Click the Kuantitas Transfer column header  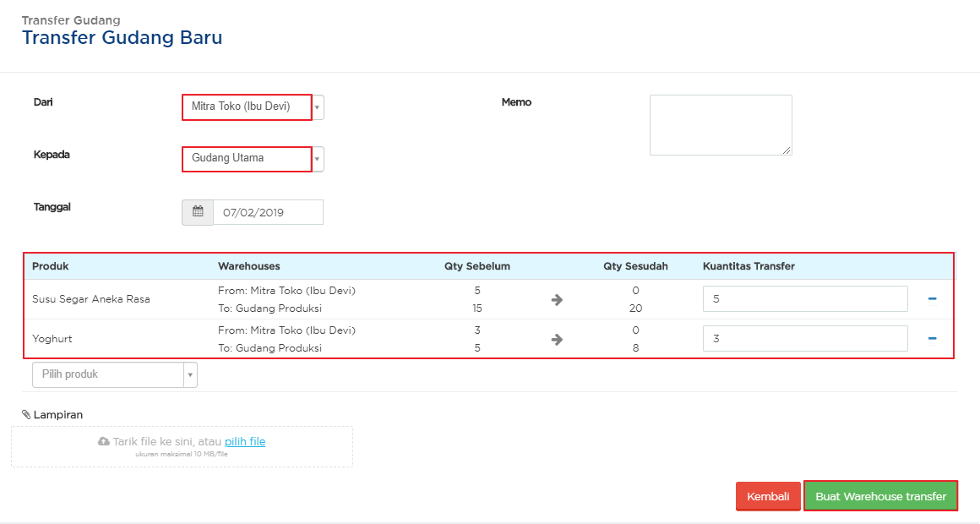(749, 266)
